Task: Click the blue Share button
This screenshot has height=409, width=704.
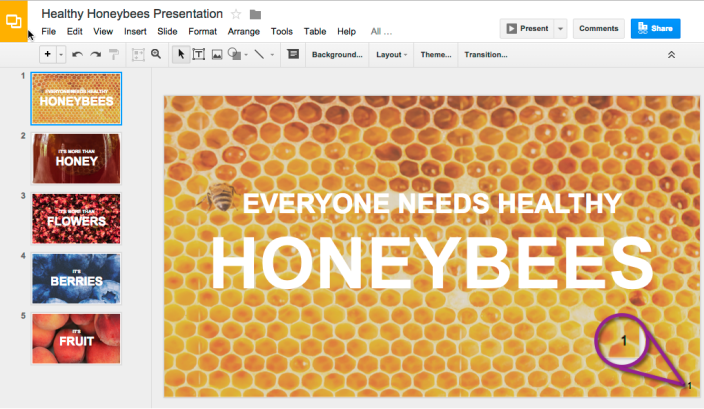Action: click(655, 29)
